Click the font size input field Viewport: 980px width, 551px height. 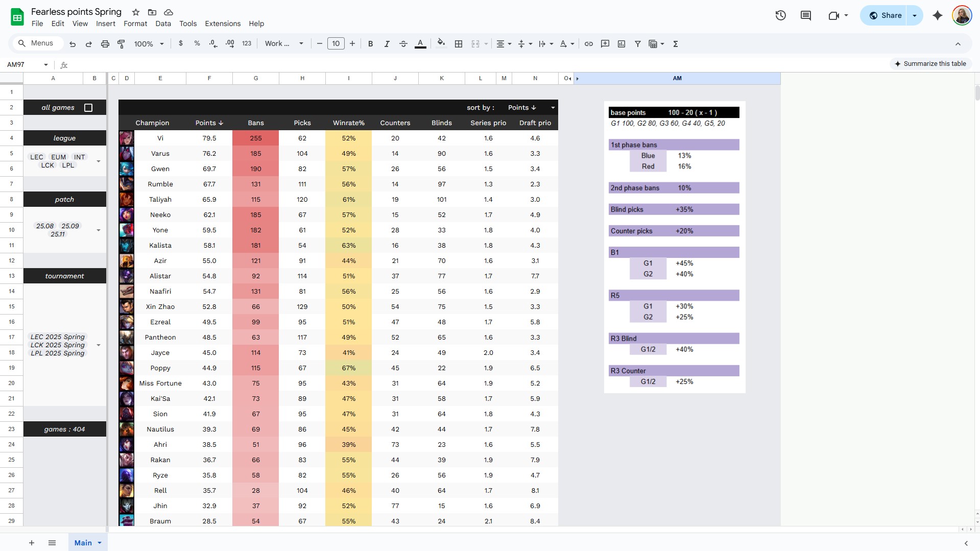[336, 44]
